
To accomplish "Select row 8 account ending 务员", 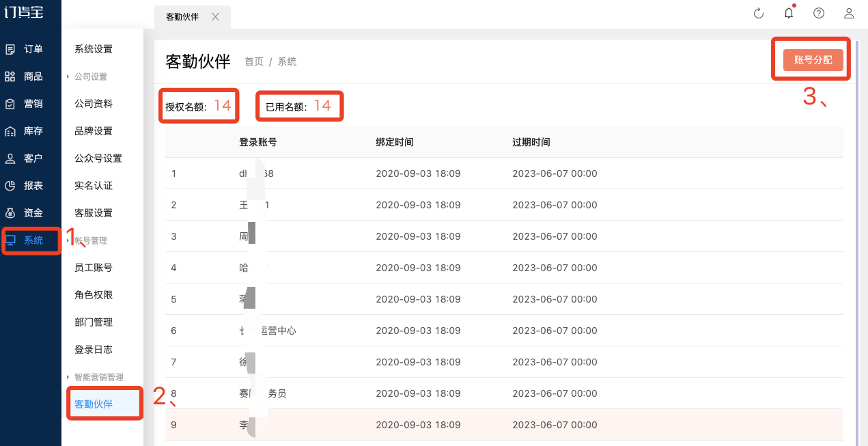I will pos(262,393).
